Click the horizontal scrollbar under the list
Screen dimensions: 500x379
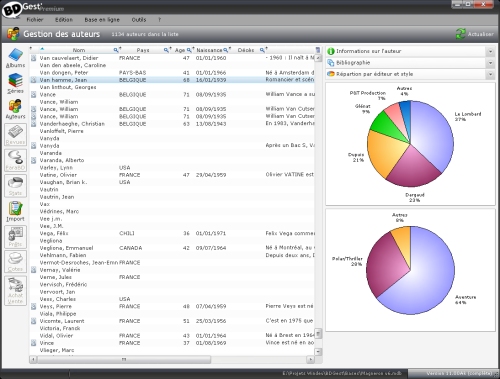click(x=172, y=360)
